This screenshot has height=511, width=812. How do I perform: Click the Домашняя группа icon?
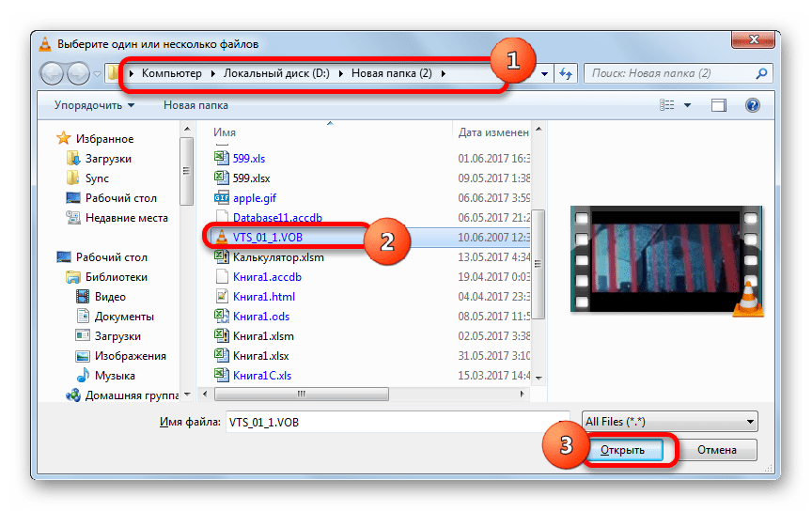(x=73, y=395)
